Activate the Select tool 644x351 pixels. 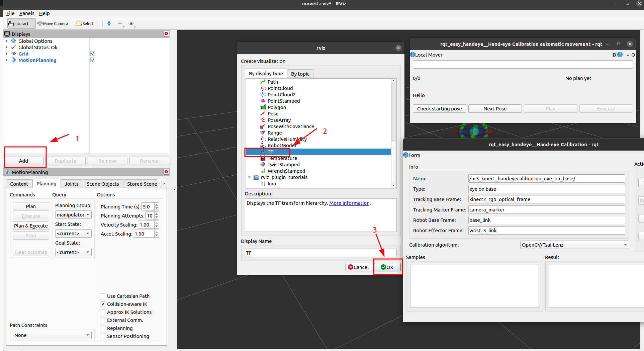[x=85, y=23]
